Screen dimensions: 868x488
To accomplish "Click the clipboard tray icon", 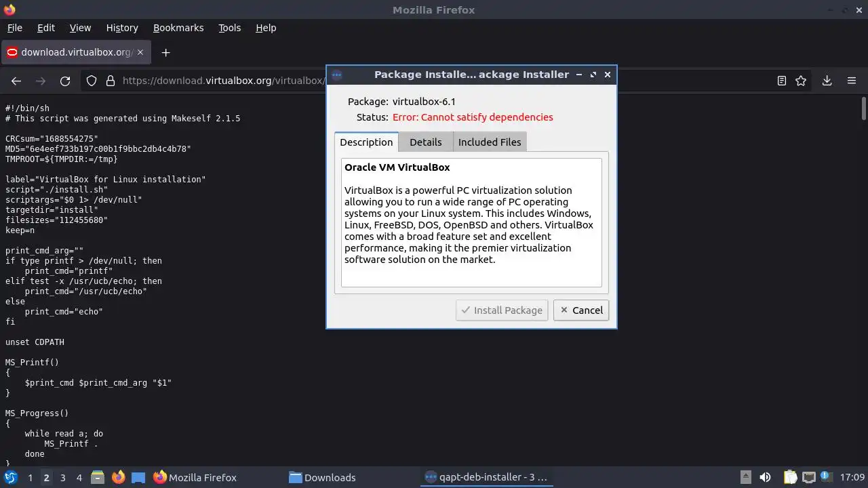I will click(791, 477).
